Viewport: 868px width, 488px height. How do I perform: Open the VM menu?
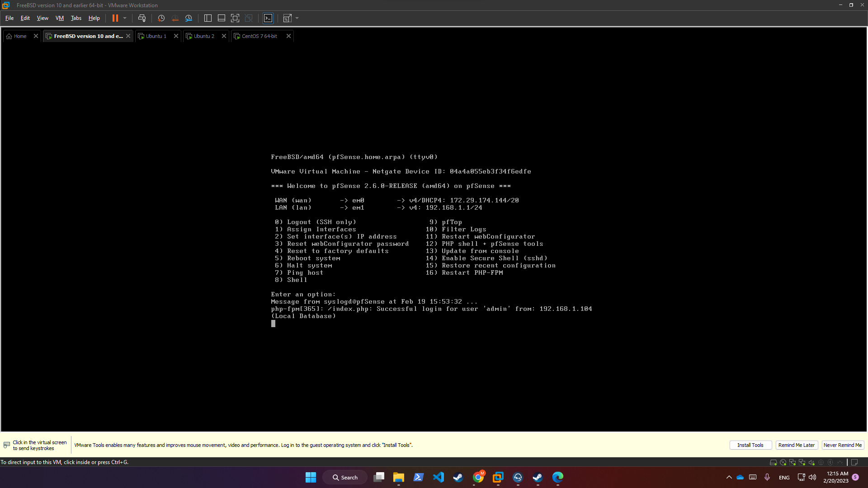(59, 18)
